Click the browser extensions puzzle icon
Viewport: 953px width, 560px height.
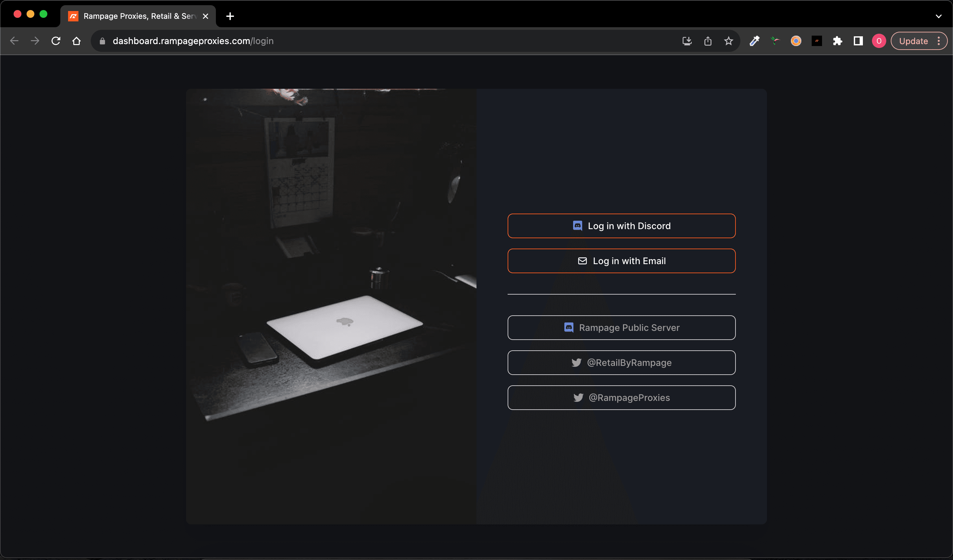[x=838, y=41]
